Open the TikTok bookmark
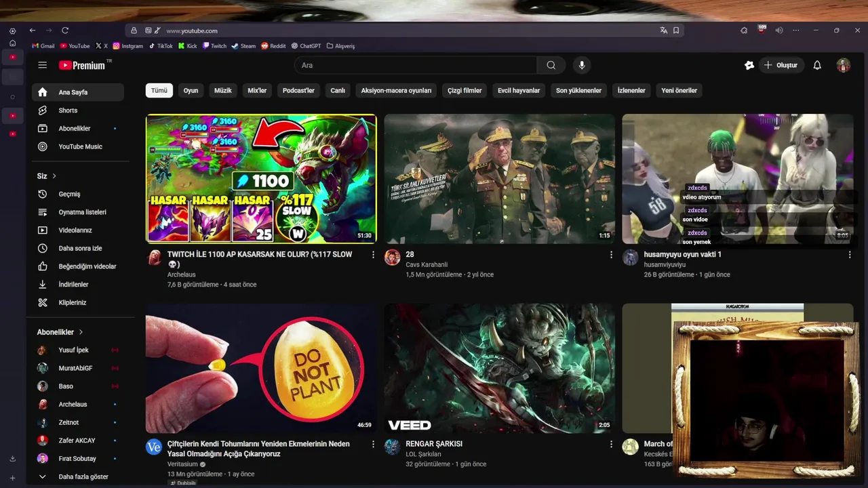The image size is (868, 488). [160, 46]
